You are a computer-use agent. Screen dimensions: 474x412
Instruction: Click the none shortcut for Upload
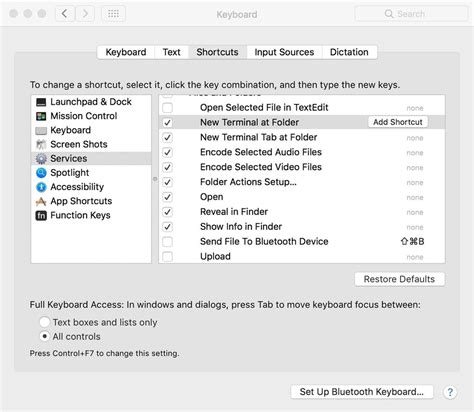click(x=415, y=257)
